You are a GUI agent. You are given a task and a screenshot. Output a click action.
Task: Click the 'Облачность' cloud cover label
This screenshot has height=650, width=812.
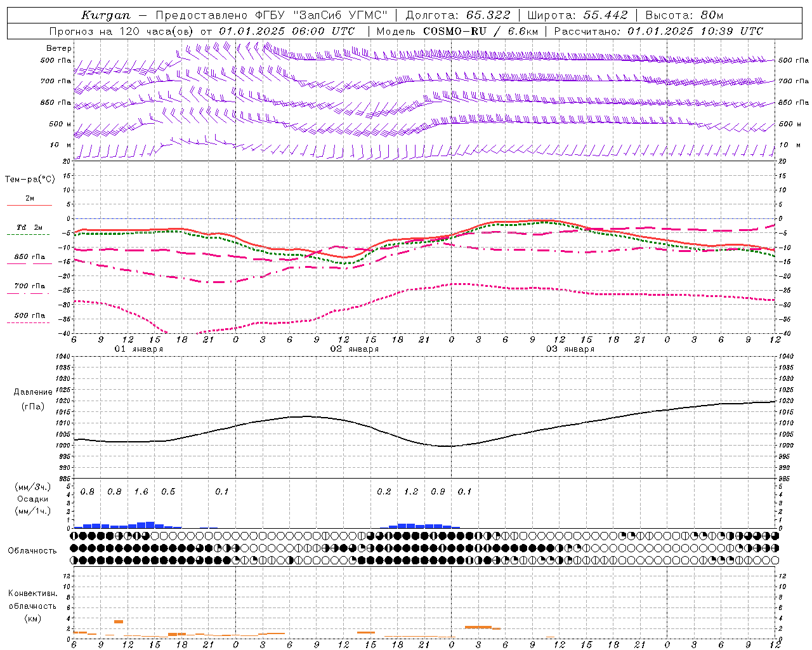(32, 551)
